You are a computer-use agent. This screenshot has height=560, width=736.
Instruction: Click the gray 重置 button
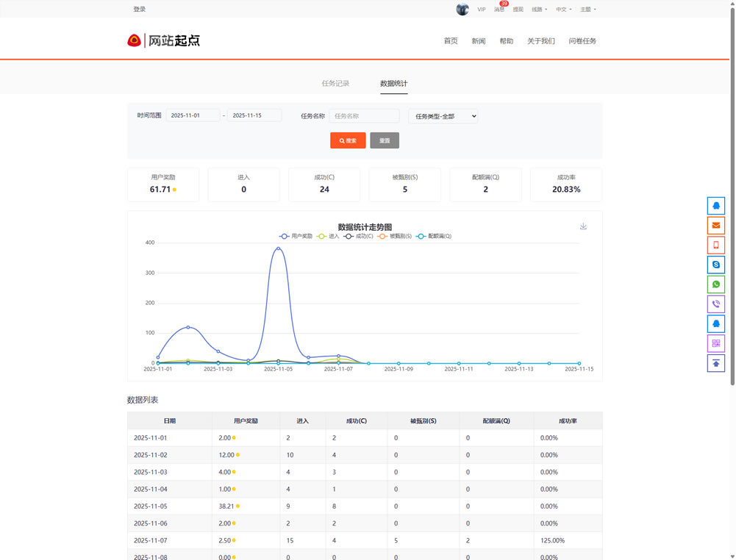click(x=385, y=140)
